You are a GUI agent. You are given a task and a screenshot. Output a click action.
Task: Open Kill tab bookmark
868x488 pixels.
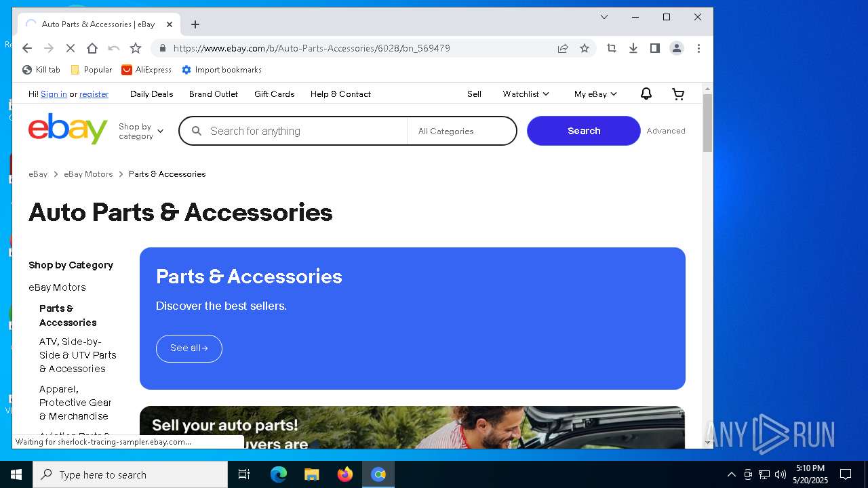(41, 70)
